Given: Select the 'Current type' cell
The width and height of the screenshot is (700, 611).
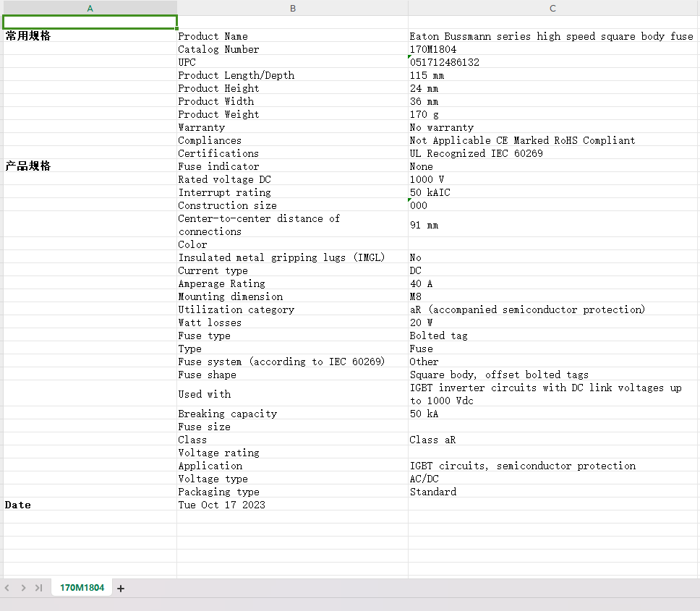Looking at the screenshot, I should tap(292, 270).
